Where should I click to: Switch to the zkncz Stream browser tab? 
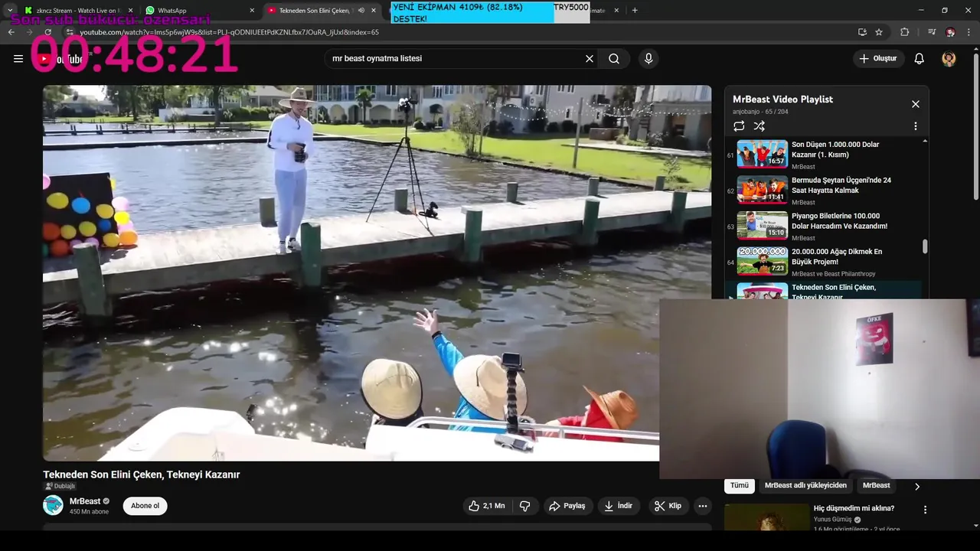tap(77, 11)
